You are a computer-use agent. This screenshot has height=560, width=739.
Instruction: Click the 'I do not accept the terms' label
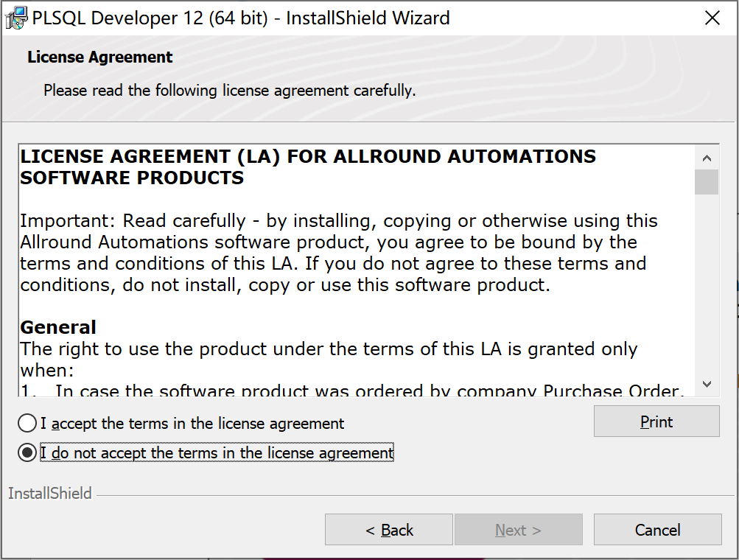click(x=217, y=453)
